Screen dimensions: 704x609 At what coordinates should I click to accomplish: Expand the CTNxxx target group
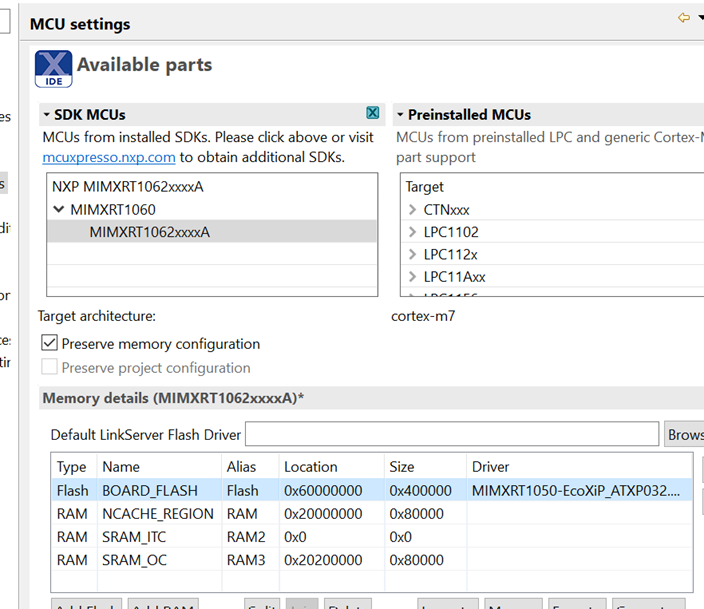point(413,210)
